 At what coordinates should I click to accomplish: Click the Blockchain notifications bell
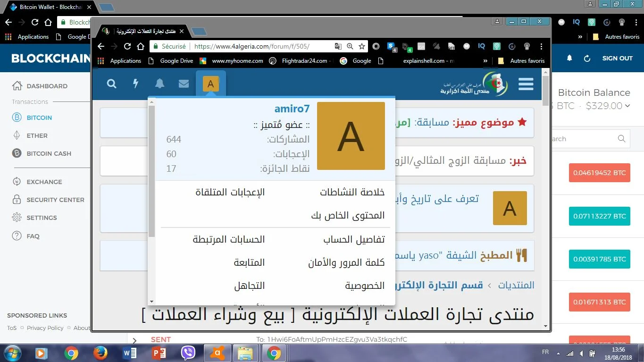coord(569,58)
